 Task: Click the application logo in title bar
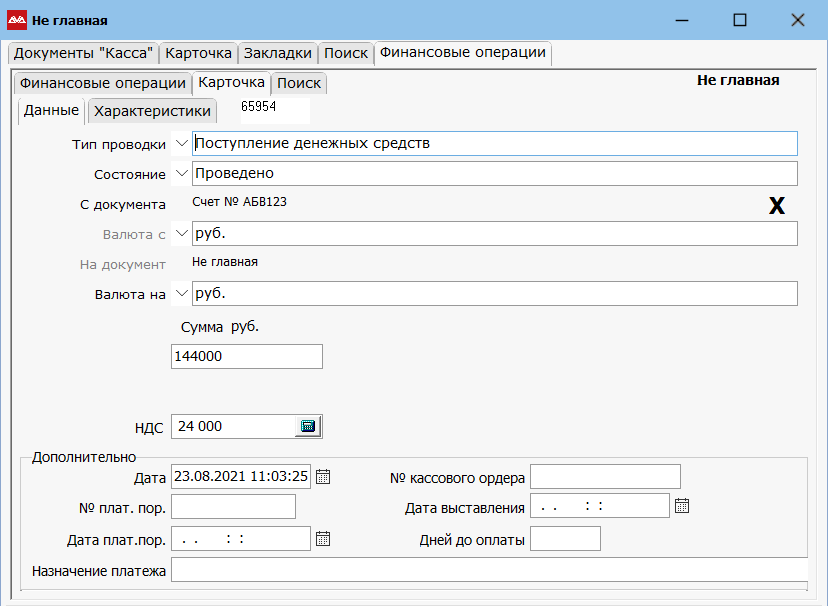point(17,21)
